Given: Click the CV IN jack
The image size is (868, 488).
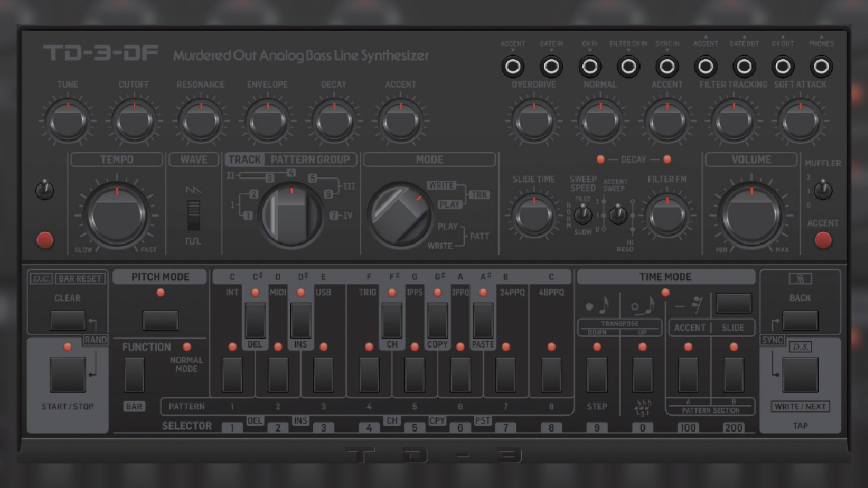Looking at the screenshot, I should tap(590, 66).
